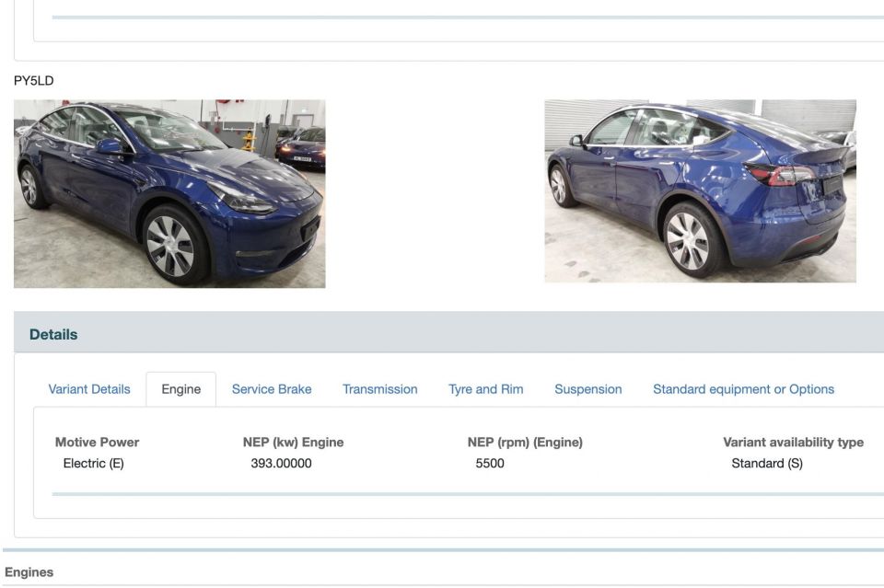Click the 393.00000 NEP kw value

[x=282, y=464]
